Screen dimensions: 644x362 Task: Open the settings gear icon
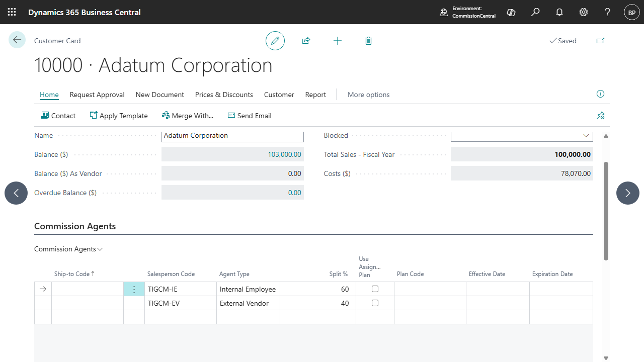[584, 12]
